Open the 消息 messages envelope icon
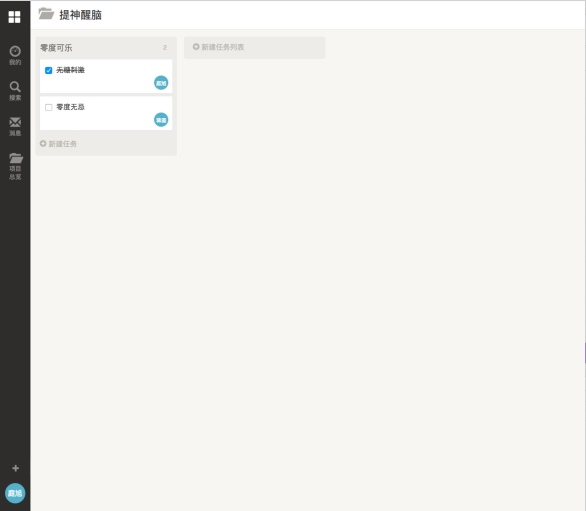The height and width of the screenshot is (511, 586). (15, 126)
